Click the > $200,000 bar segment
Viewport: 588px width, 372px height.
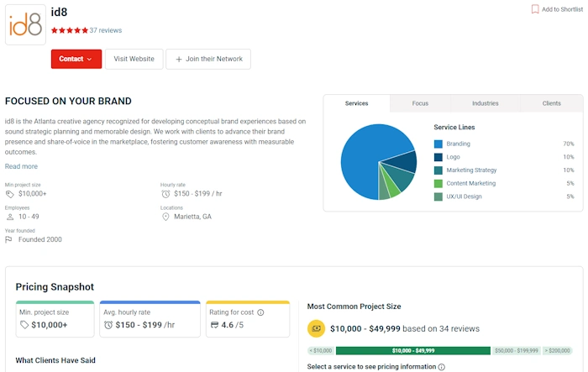pyautogui.click(x=557, y=351)
